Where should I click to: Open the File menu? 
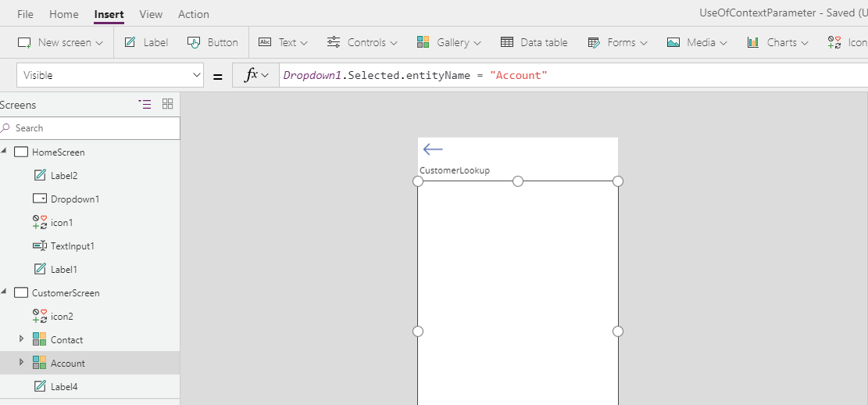[x=25, y=14]
